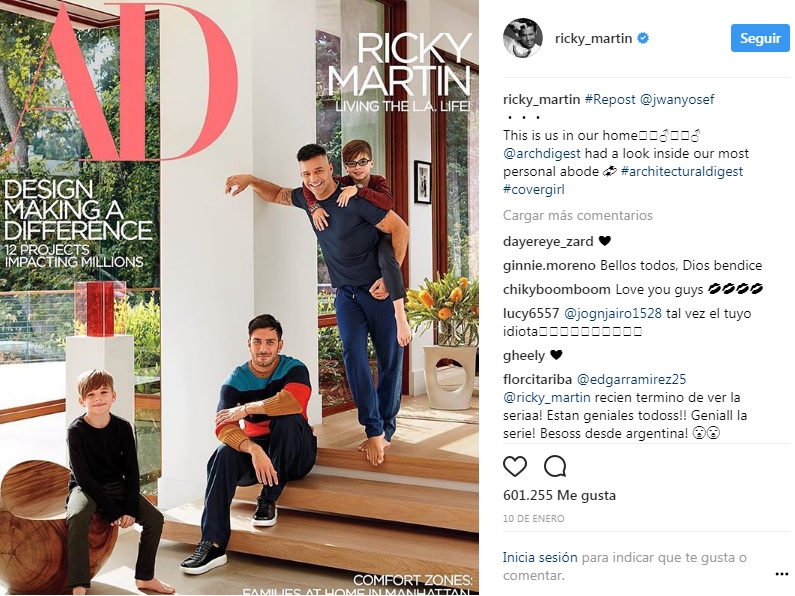Click the blue verified badge
The width and height of the screenshot is (795, 596).
[x=643, y=38]
